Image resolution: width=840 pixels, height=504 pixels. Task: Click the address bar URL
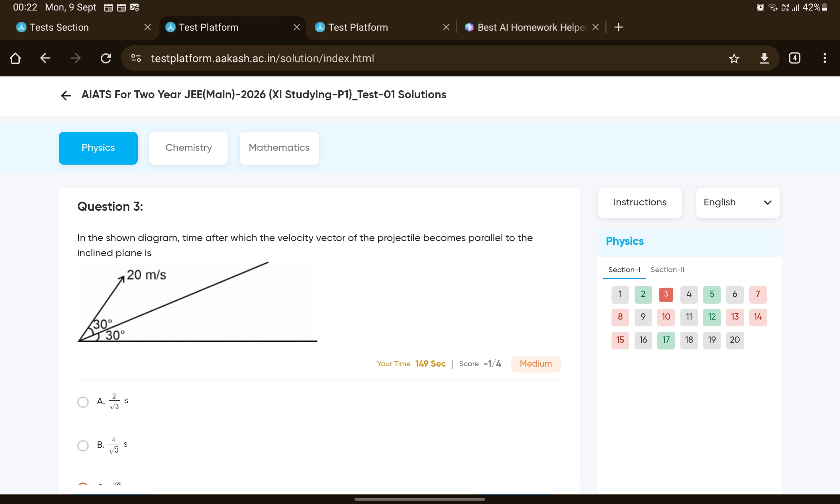(x=262, y=58)
